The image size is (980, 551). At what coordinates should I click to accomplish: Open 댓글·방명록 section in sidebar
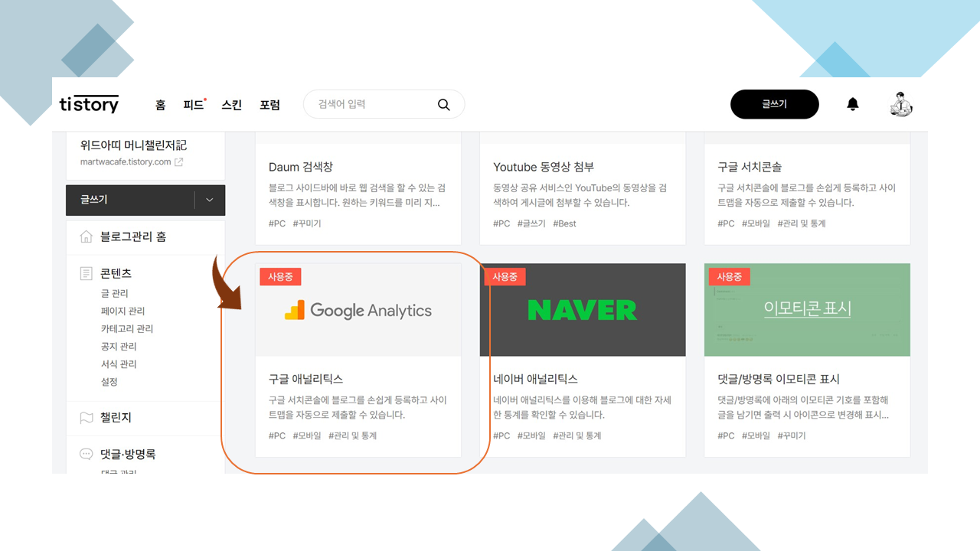[x=128, y=454]
